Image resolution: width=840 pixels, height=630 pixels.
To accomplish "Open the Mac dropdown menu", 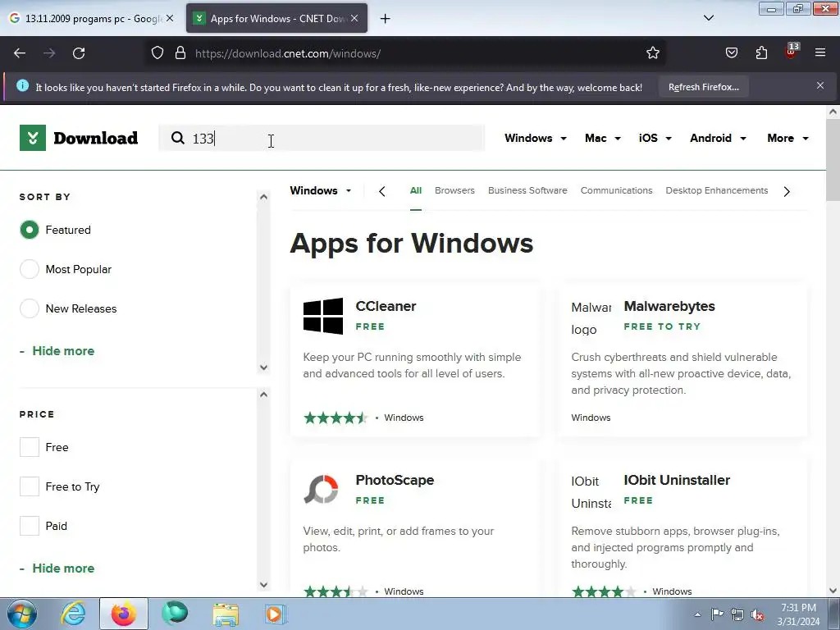I will pyautogui.click(x=603, y=138).
